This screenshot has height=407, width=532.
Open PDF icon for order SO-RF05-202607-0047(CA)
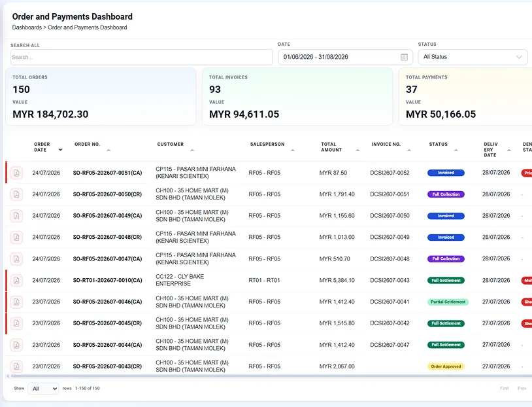(16, 259)
